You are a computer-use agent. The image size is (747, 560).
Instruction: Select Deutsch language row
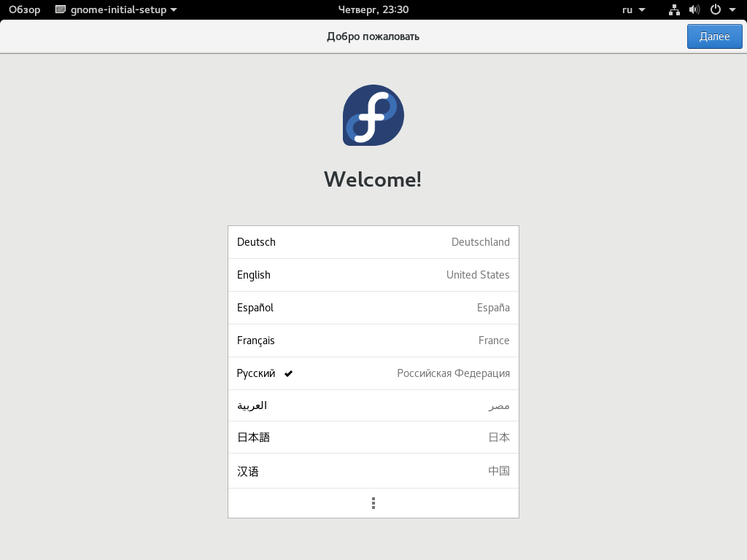(x=373, y=242)
